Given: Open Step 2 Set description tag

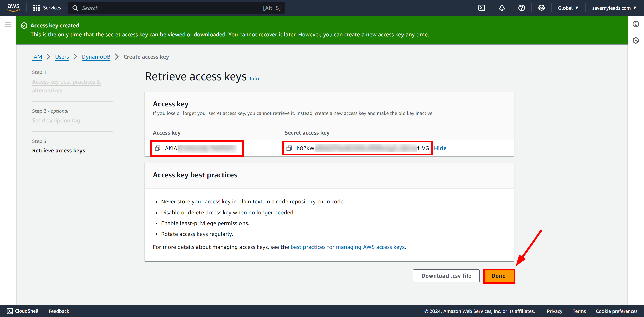Looking at the screenshot, I should pos(56,121).
